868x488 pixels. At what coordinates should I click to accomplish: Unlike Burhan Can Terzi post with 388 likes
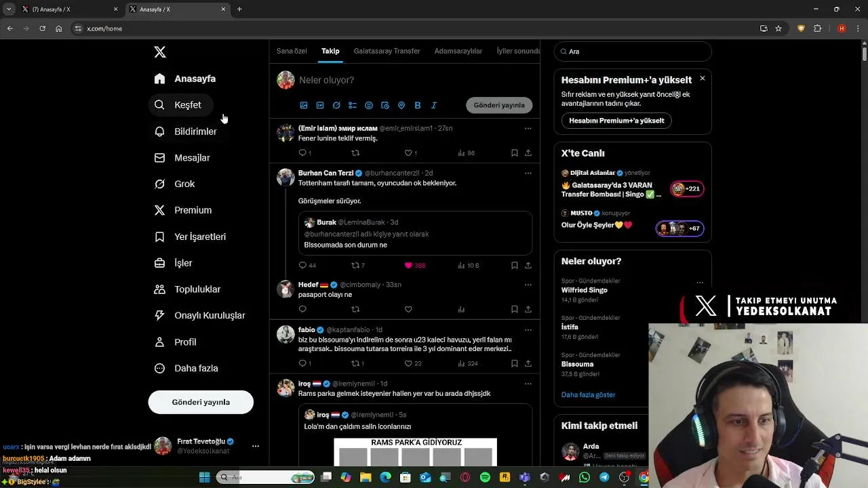(408, 266)
